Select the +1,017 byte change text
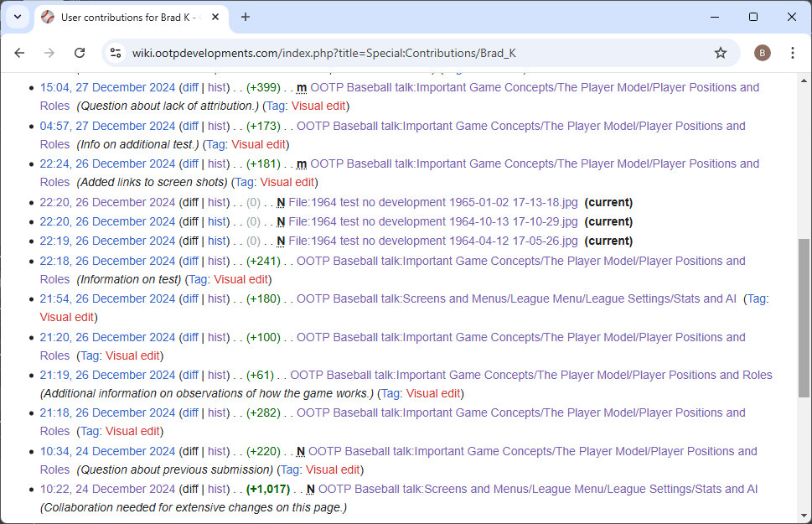 (267, 490)
